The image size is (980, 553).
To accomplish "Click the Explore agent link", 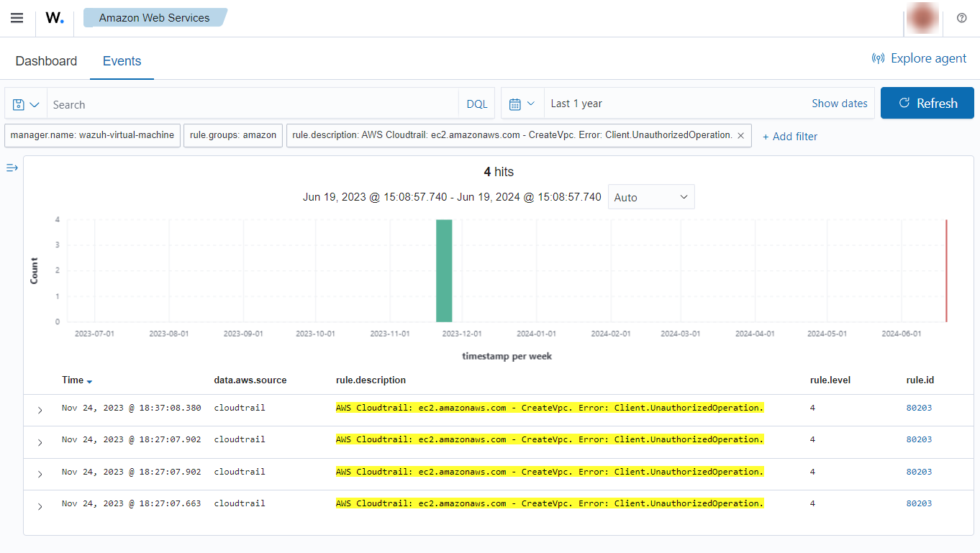I will [919, 58].
